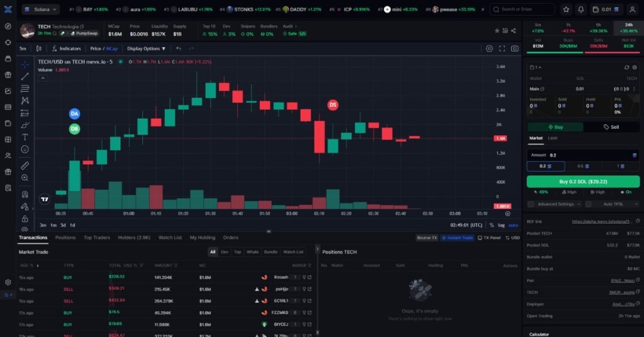Viewport: 644px width, 337px height.
Task: Open the wallet count selector
Action: tap(535, 67)
